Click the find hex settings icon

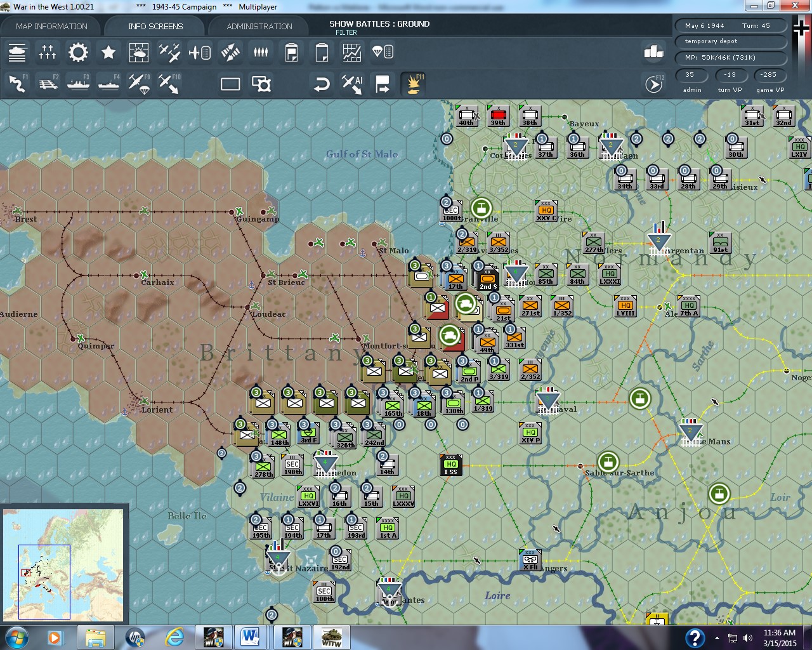(x=261, y=84)
